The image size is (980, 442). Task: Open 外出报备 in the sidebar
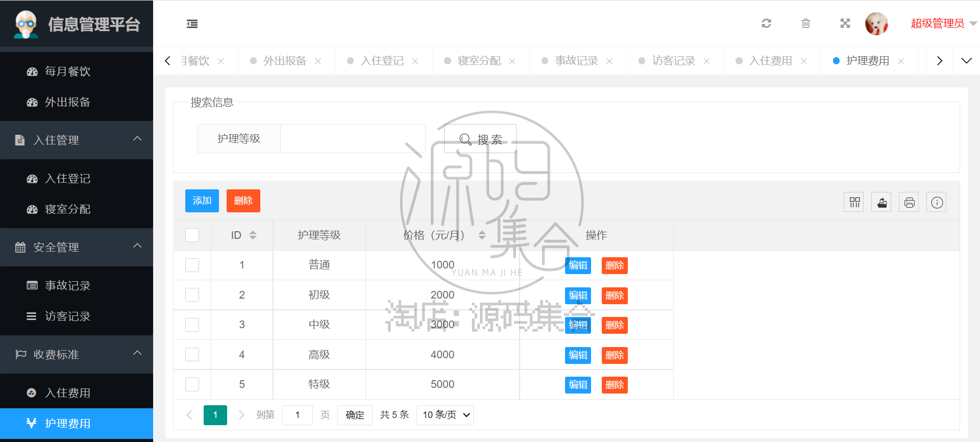point(77,102)
